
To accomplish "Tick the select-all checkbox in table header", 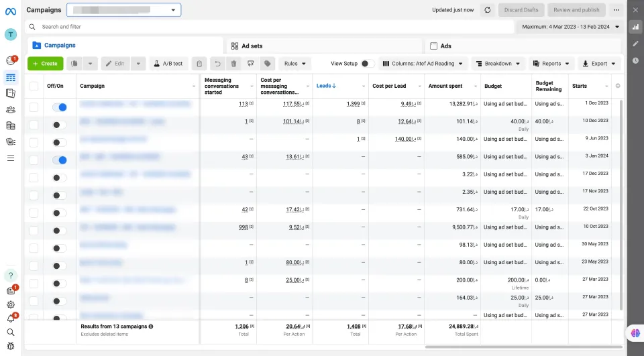I will pyautogui.click(x=34, y=86).
